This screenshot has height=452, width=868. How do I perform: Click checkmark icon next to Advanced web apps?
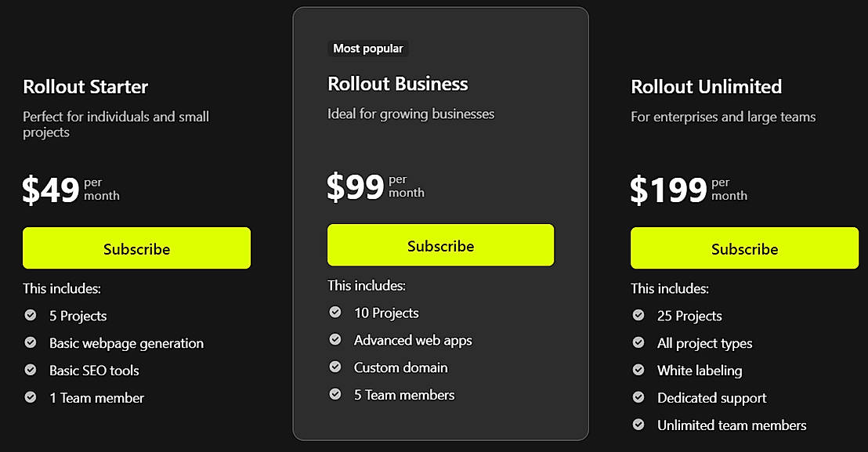pyautogui.click(x=335, y=340)
